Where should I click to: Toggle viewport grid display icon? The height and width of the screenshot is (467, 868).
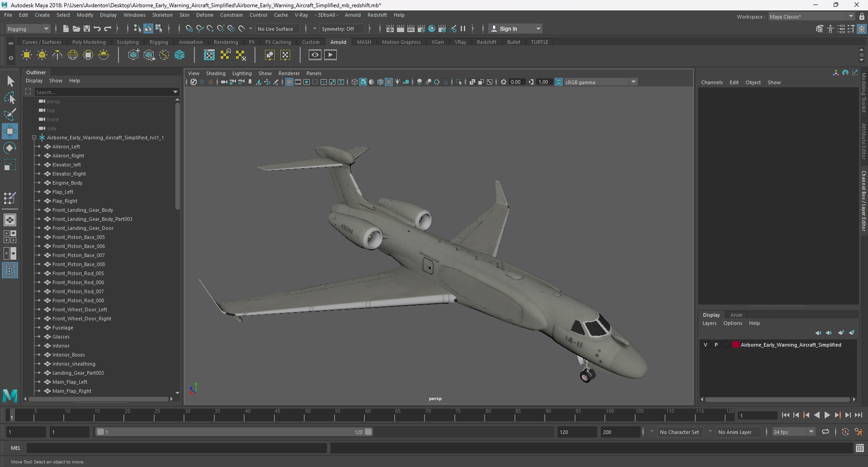pos(289,82)
